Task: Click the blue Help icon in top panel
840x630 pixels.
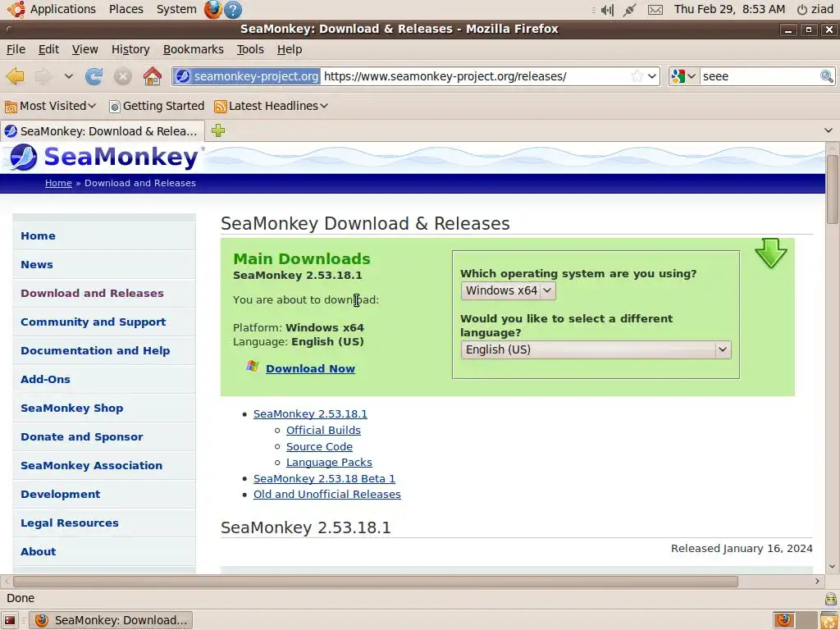Action: [x=232, y=10]
